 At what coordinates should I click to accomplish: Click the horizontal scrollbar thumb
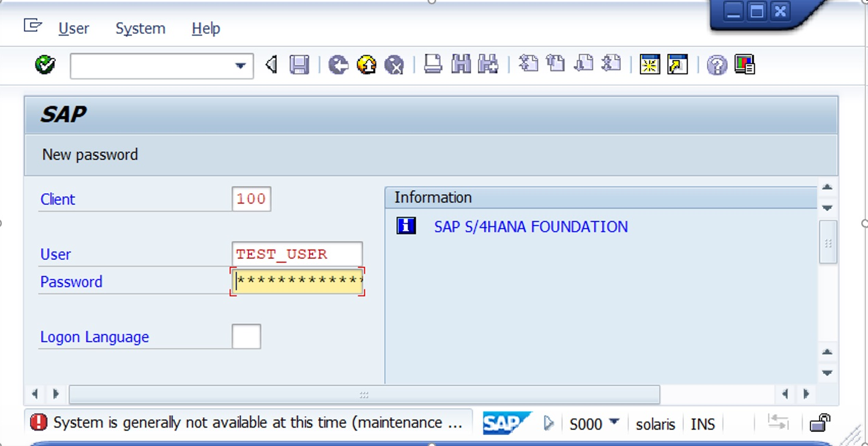click(364, 395)
